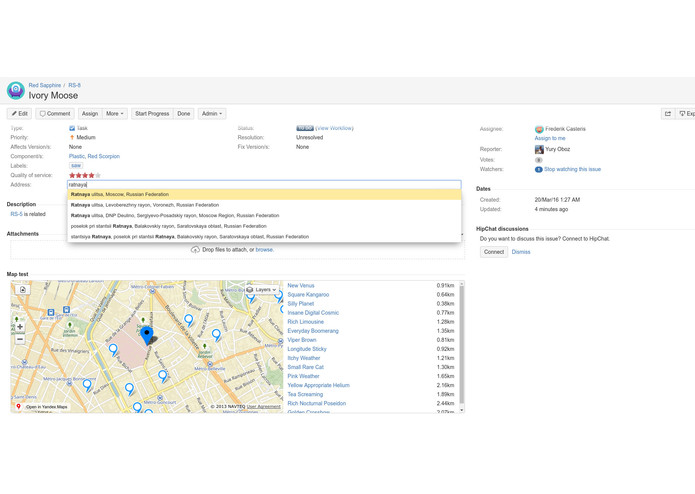Open Itchy Weather in results list
695x494 pixels.
coord(304,358)
